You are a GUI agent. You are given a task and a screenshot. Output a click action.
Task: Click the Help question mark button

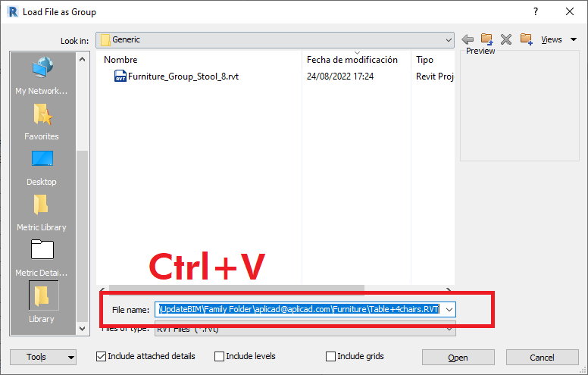tap(536, 11)
